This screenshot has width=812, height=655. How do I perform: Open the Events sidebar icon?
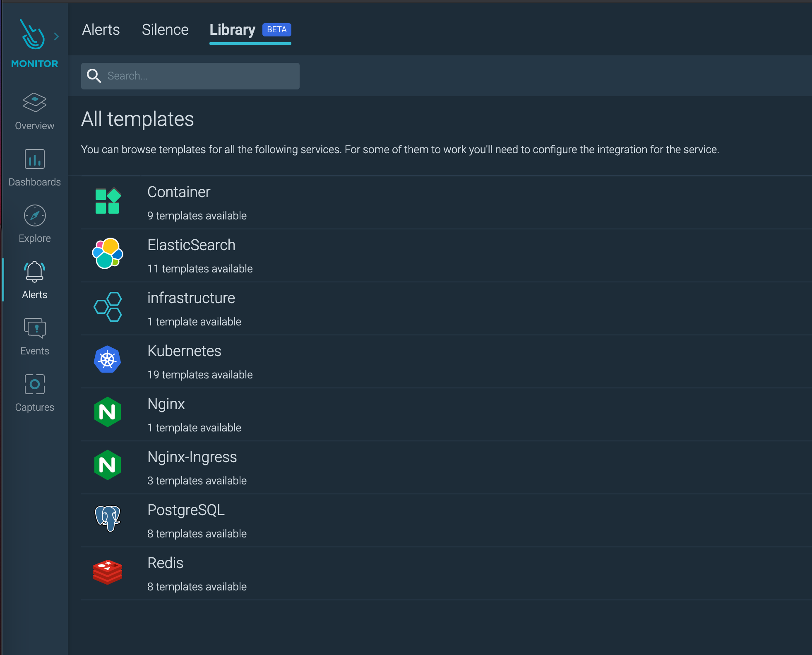[x=34, y=328]
